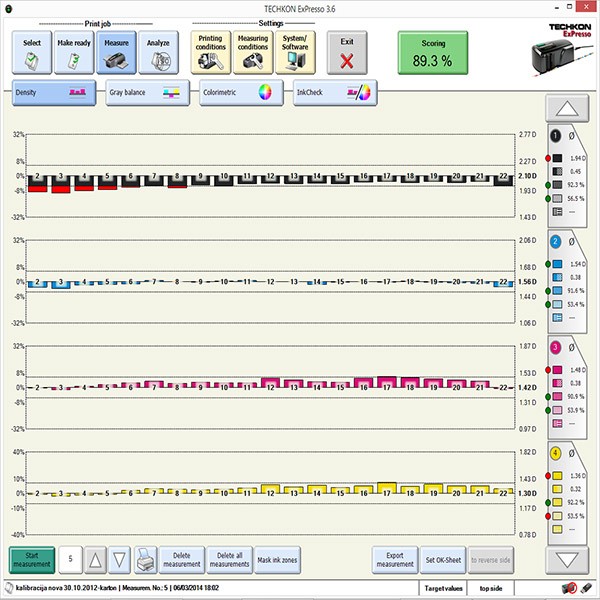The width and height of the screenshot is (600, 600).
Task: Click Delete all measurements button
Action: point(230,560)
